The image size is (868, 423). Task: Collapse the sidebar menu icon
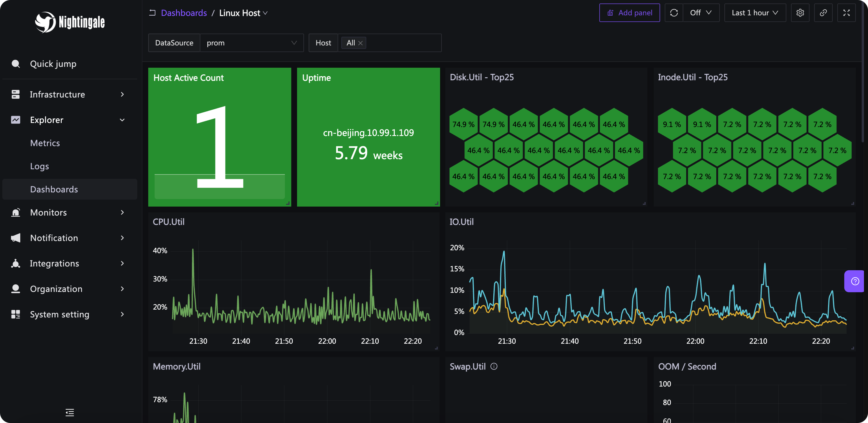click(70, 412)
